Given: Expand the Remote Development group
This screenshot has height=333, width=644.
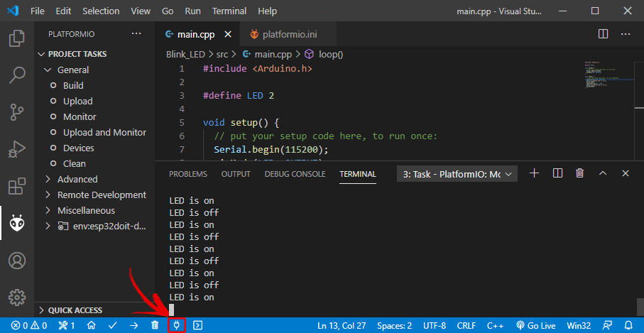Looking at the screenshot, I should coord(101,195).
